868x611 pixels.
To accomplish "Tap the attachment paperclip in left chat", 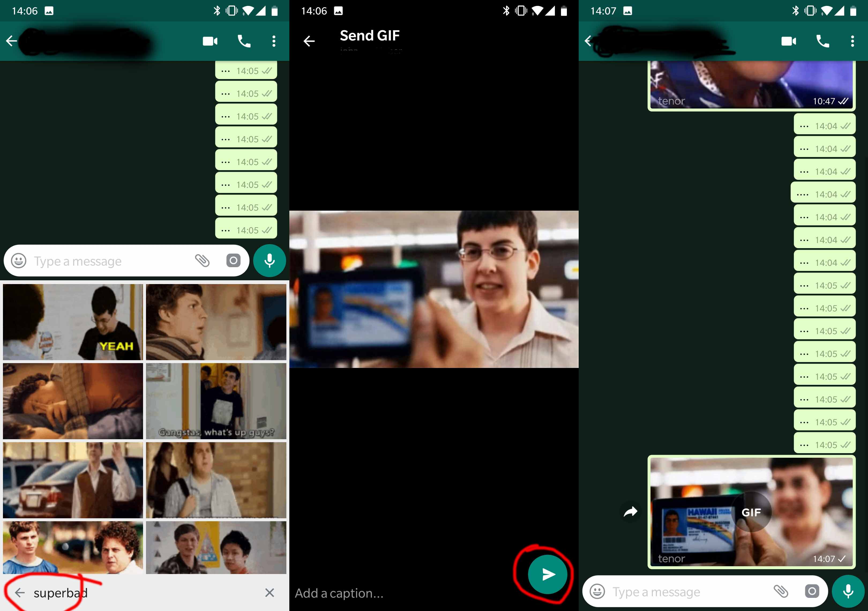I will [x=202, y=260].
